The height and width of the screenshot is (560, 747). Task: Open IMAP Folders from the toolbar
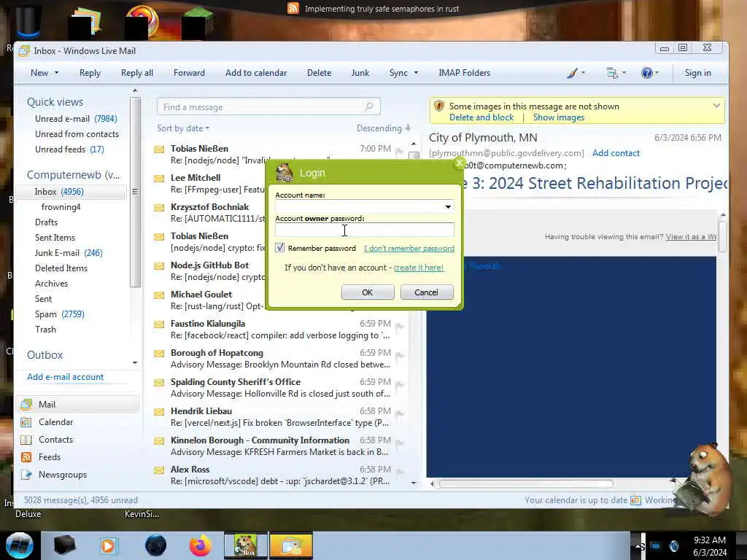coord(465,73)
